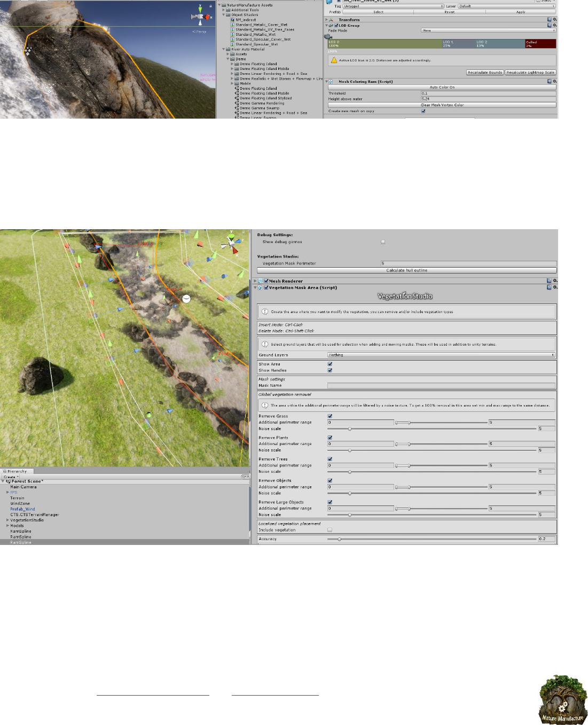The width and height of the screenshot is (588, 725).
Task: Click the Object Shaders folder icon
Action: coord(229,14)
